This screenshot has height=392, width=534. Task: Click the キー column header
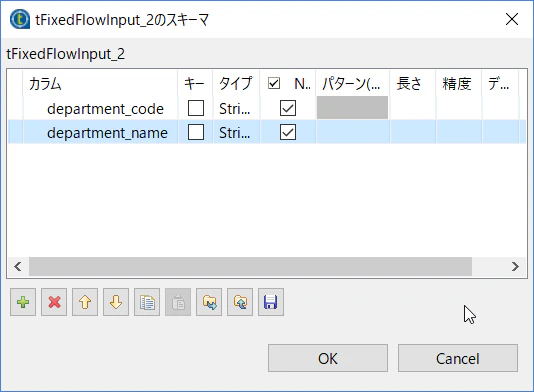[195, 83]
